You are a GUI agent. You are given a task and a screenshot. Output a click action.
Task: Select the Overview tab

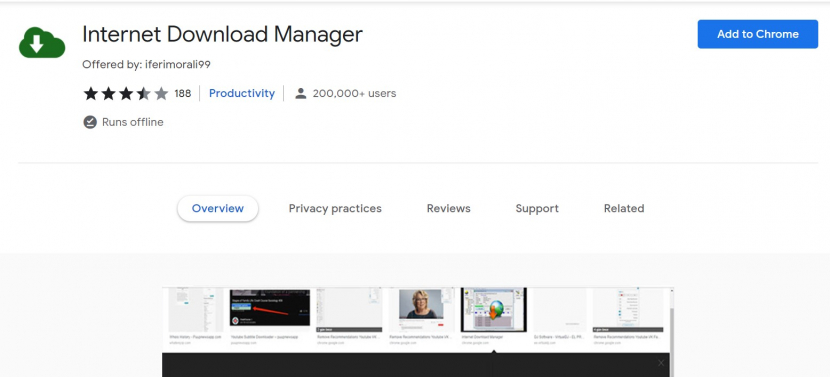[218, 209]
